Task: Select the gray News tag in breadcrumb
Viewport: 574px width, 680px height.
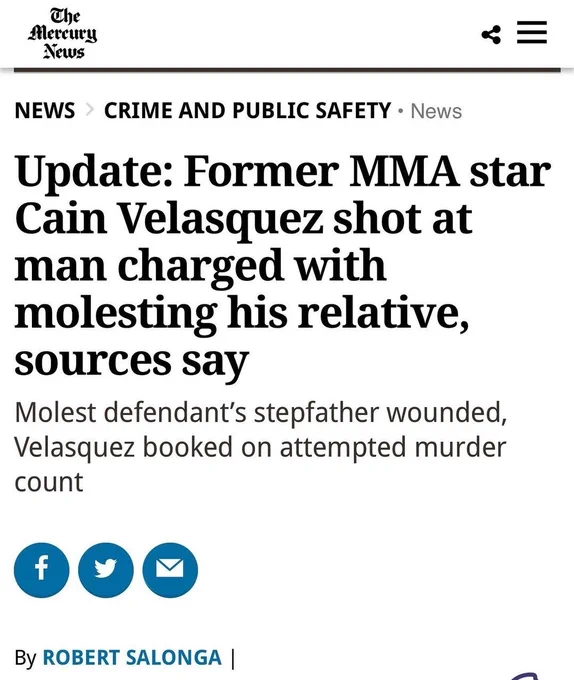Action: click(436, 111)
